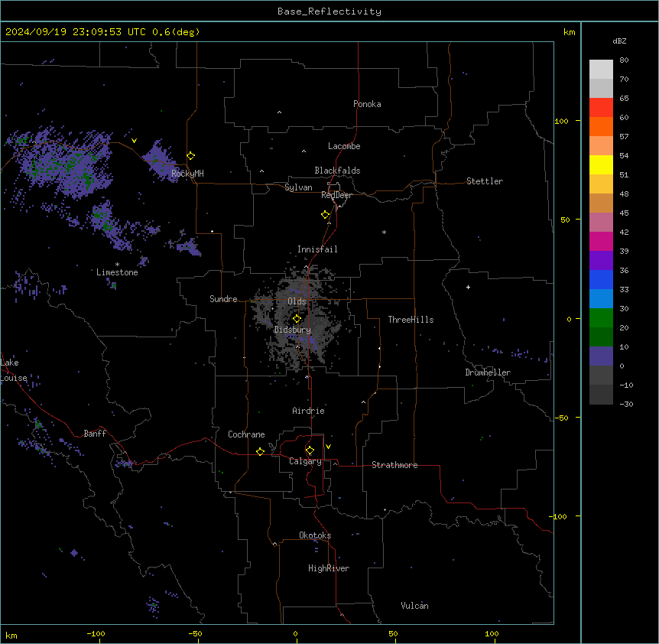Click the Cochrane label
The width and height of the screenshot is (659, 644).
(x=246, y=434)
